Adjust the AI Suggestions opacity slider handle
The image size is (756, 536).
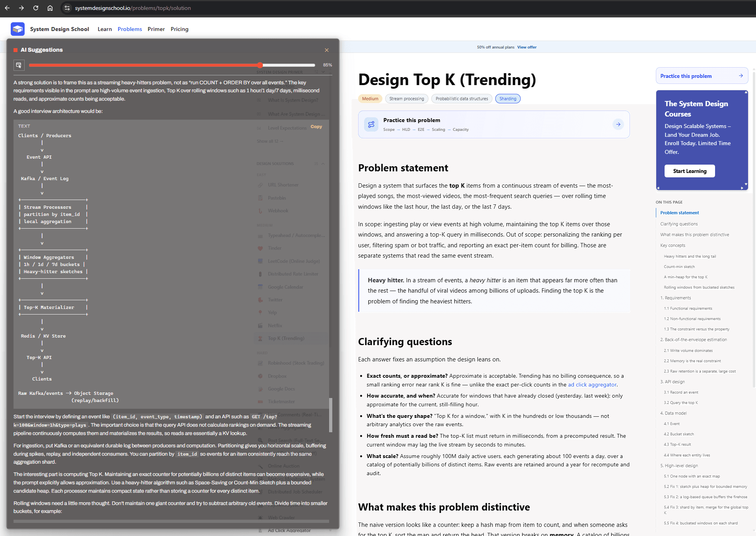click(x=260, y=65)
